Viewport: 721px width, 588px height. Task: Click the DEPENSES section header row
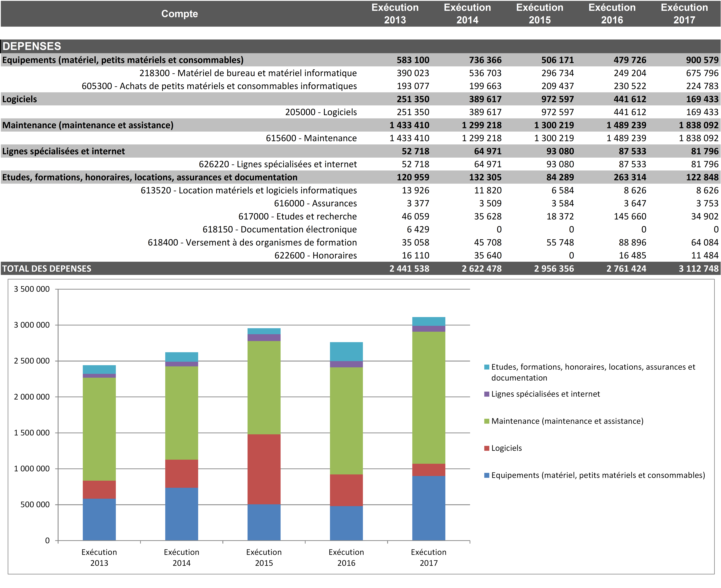coord(32,46)
